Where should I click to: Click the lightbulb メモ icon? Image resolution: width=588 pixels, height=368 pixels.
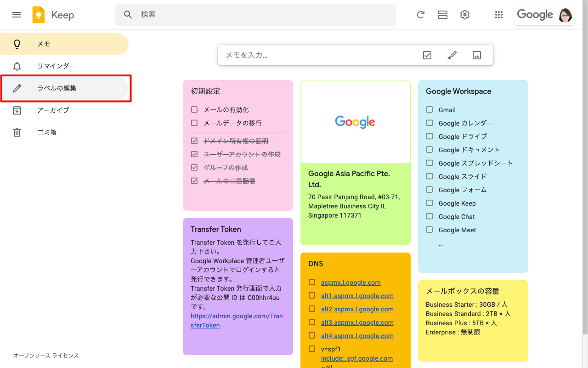(x=17, y=44)
